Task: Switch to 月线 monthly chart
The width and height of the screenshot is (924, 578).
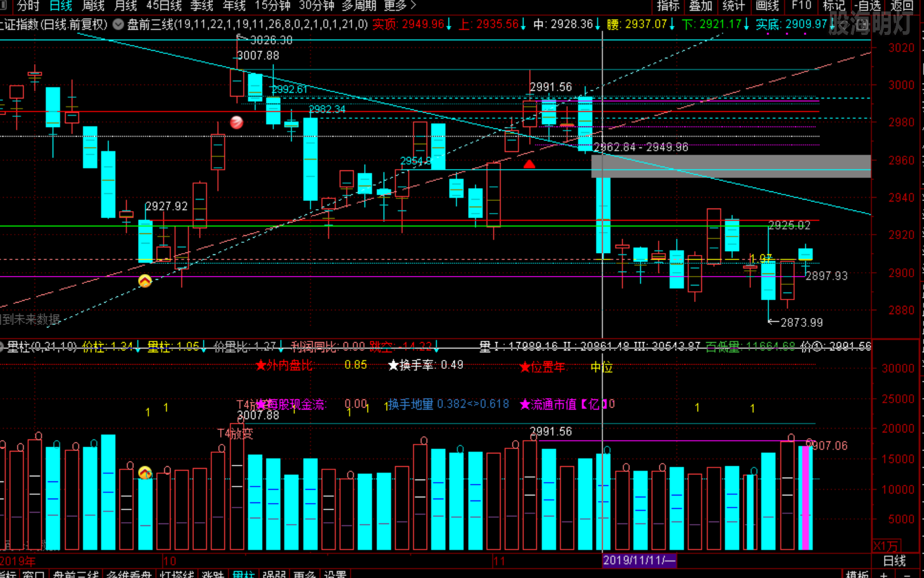Action: 125,6
